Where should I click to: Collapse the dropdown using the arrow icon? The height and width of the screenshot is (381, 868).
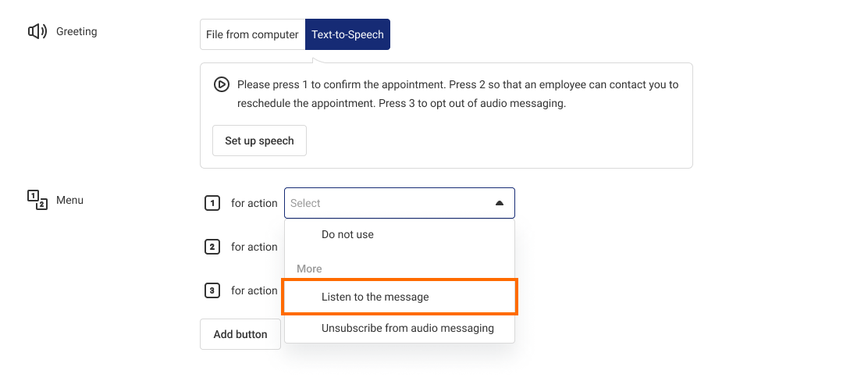pyautogui.click(x=500, y=203)
